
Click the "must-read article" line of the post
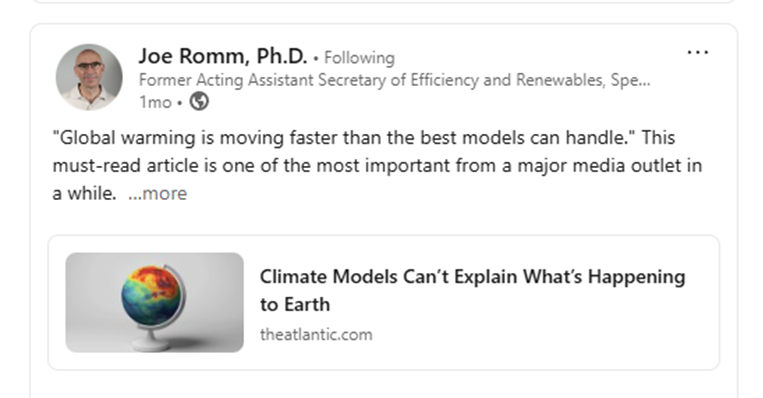(377, 166)
